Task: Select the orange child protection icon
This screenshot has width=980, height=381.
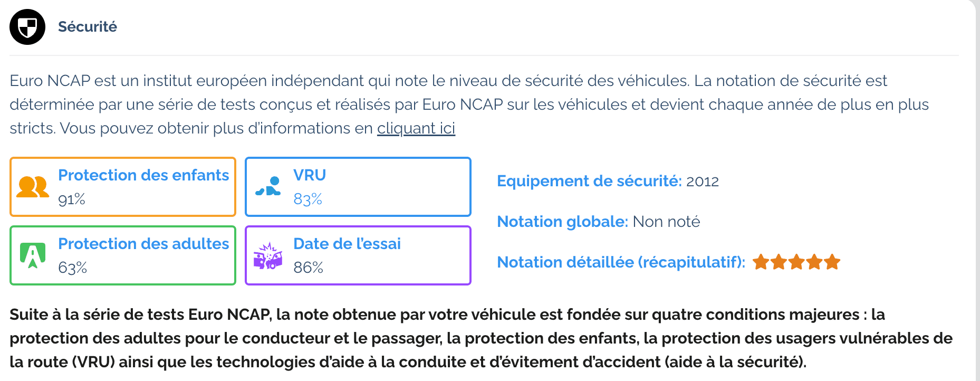Action: (33, 187)
